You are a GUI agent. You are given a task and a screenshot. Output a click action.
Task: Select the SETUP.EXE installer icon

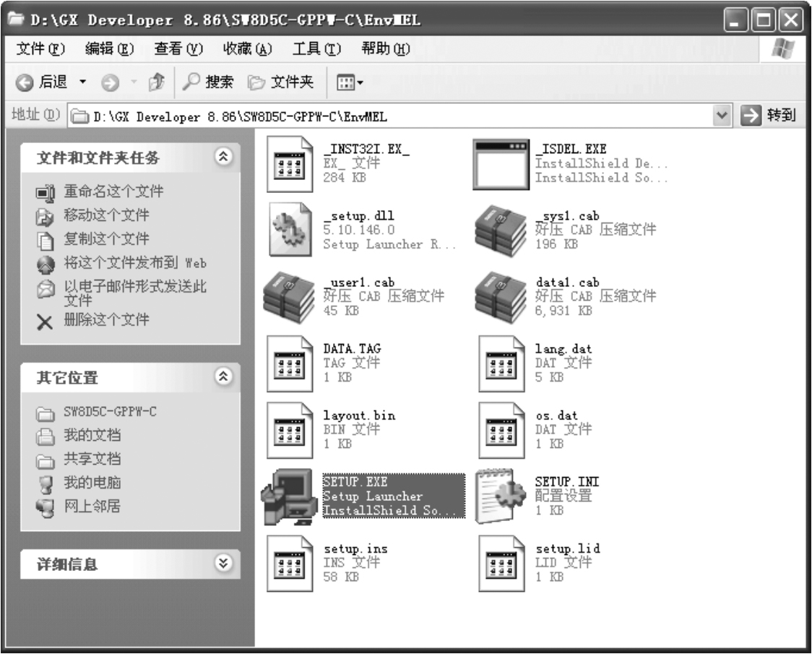point(289,497)
